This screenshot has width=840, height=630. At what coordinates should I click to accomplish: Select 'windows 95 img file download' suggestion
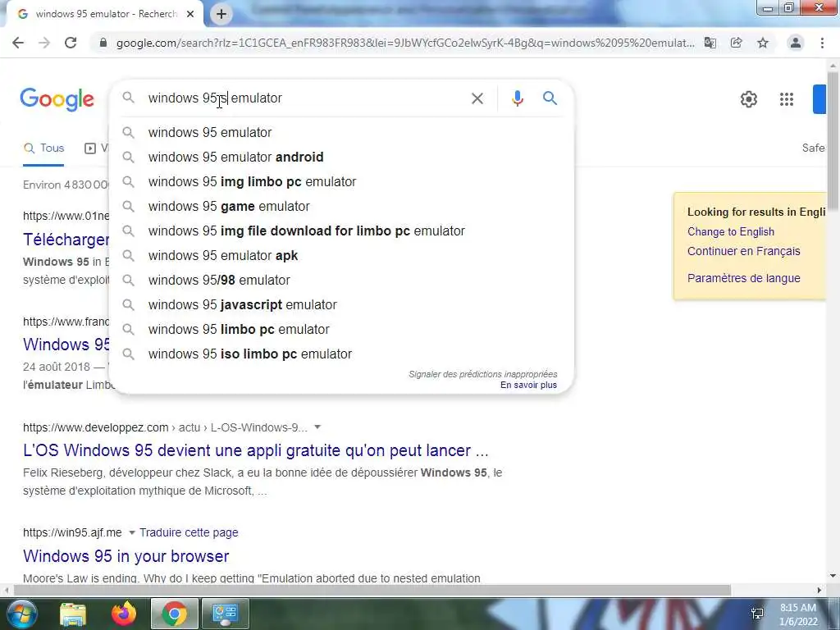[340, 231]
